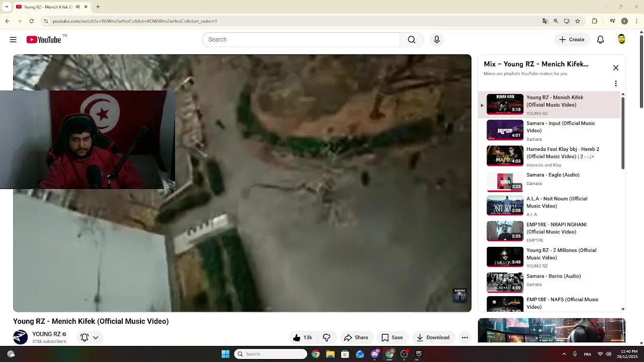Open the Chrome three-dot menu
The height and width of the screenshot is (362, 644).
(636, 21)
